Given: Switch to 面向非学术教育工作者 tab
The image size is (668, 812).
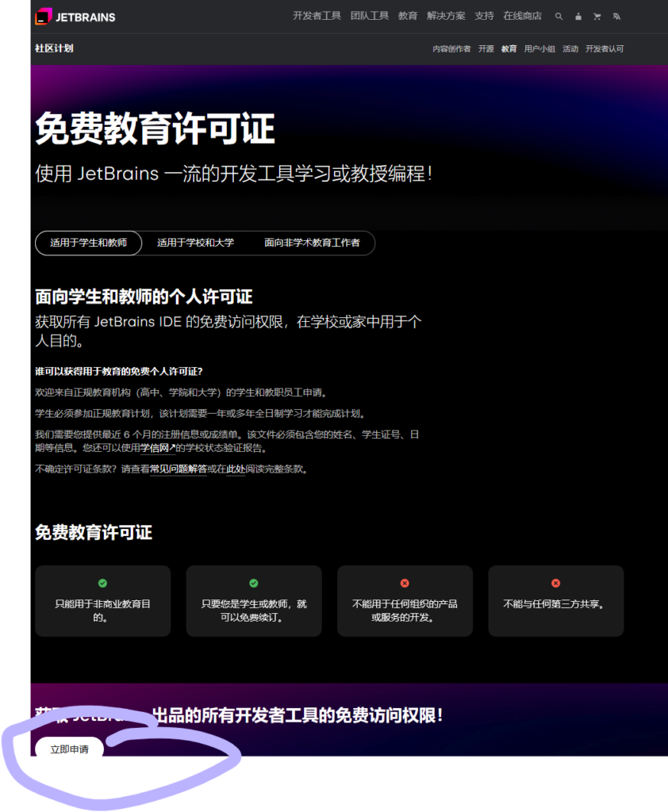Looking at the screenshot, I should pos(312,243).
